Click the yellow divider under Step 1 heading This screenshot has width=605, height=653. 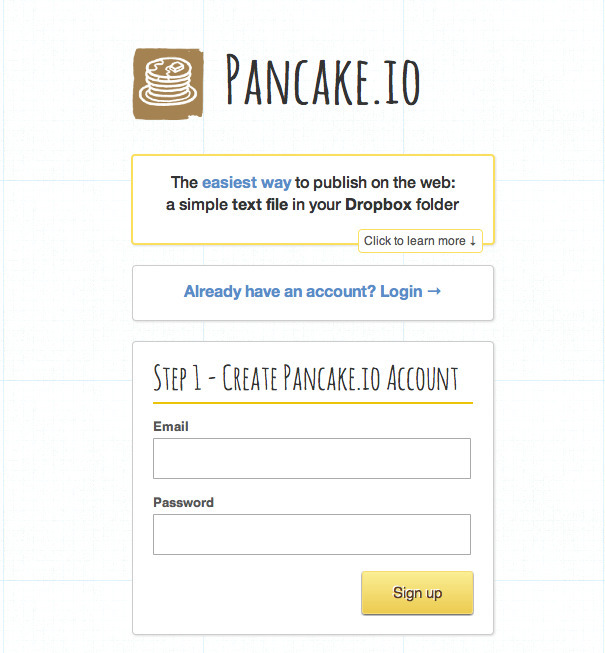pyautogui.click(x=312, y=402)
